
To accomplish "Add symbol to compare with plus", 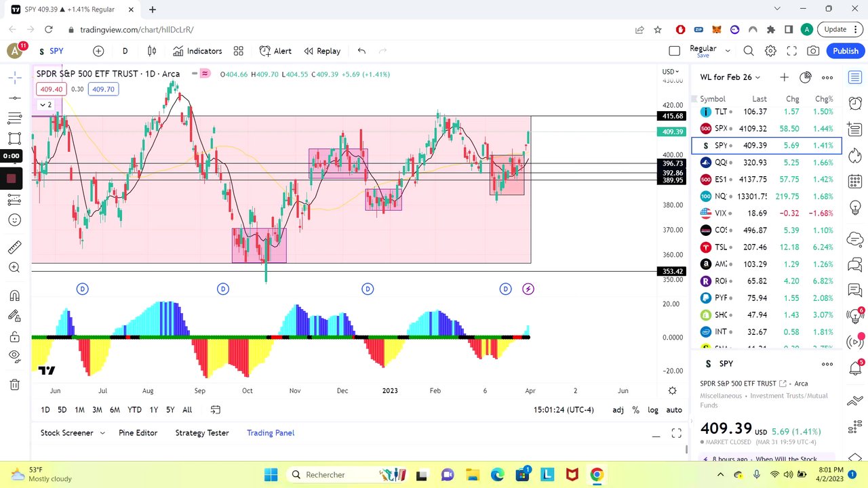I will [x=98, y=51].
